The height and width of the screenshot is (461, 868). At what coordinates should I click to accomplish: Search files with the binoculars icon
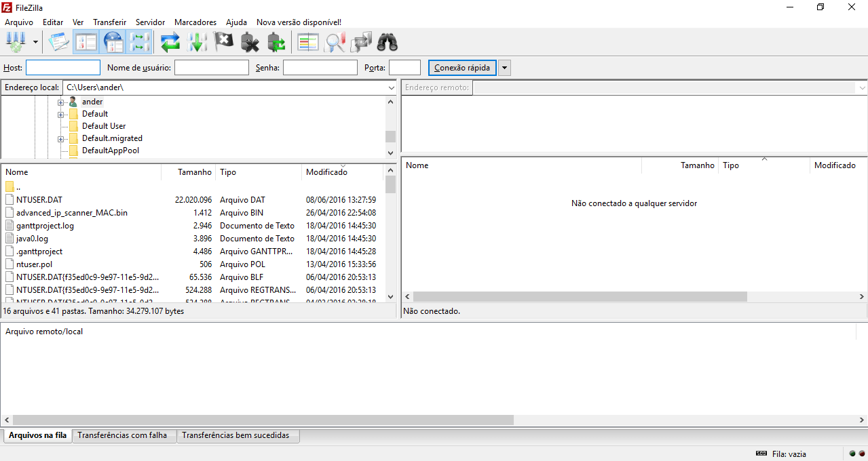pos(388,43)
